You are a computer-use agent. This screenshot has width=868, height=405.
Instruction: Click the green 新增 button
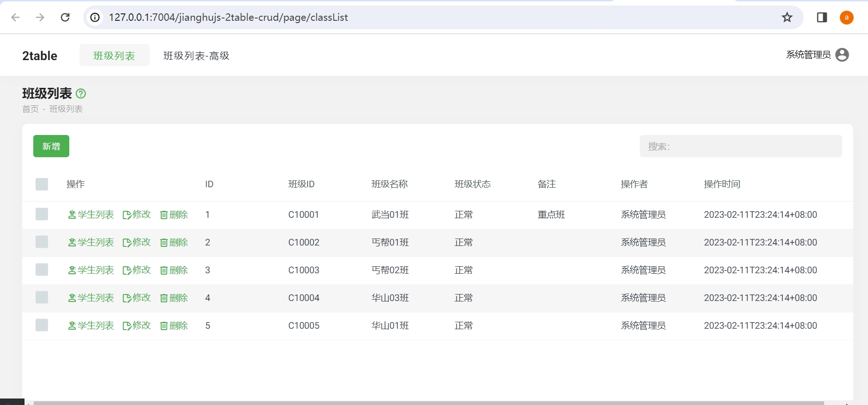click(x=51, y=147)
